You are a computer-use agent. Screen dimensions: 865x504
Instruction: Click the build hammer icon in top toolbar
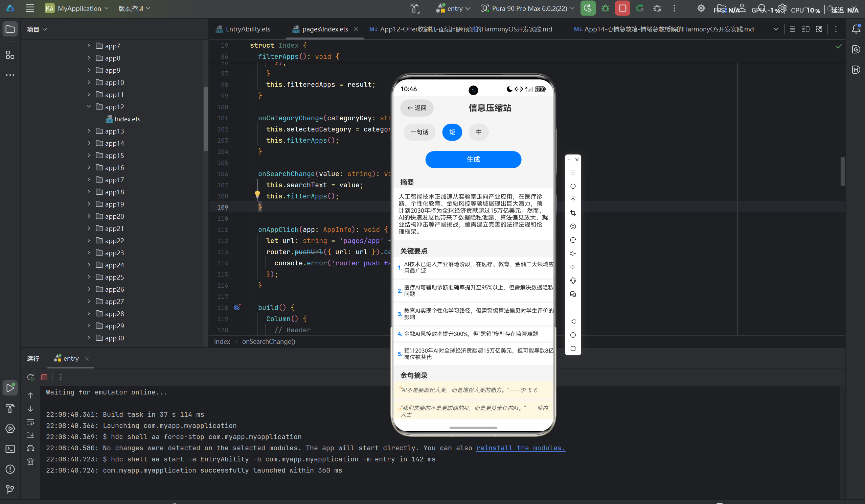pyautogui.click(x=414, y=8)
